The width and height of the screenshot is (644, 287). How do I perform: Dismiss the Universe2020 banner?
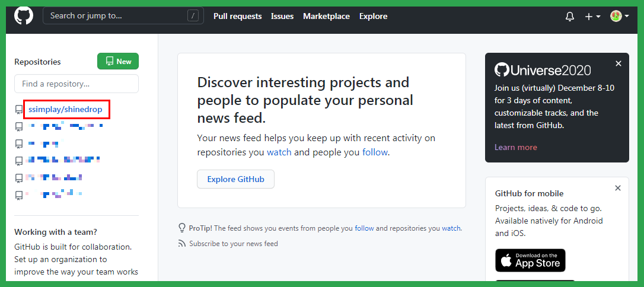tap(619, 63)
